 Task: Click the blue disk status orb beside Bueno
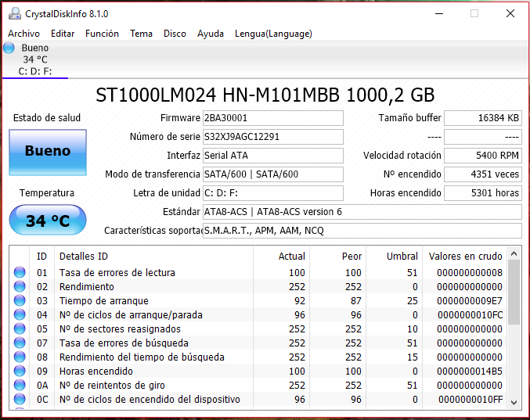click(9, 48)
